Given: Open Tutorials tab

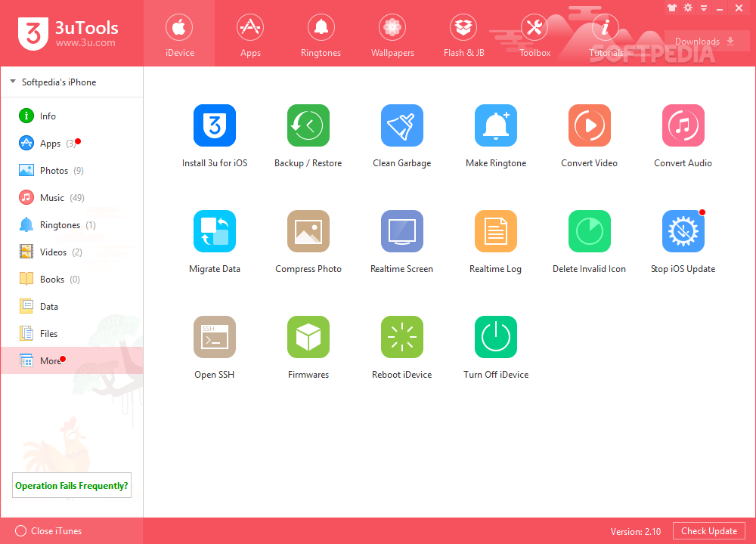Looking at the screenshot, I should pos(606,34).
